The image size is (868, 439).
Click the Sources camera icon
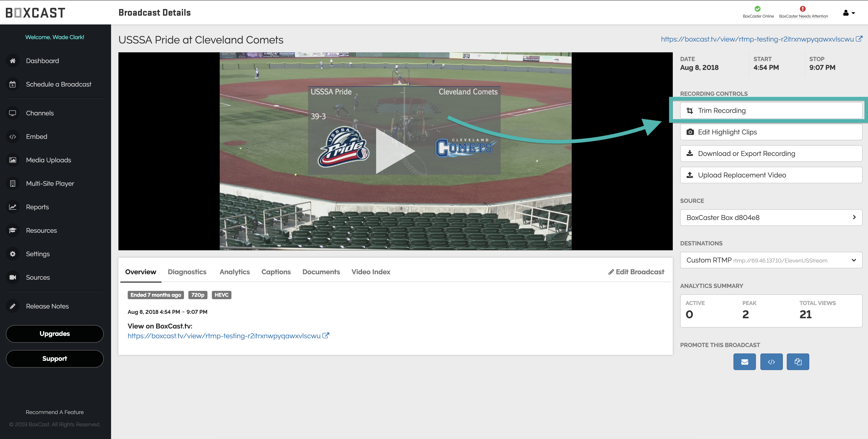click(12, 277)
